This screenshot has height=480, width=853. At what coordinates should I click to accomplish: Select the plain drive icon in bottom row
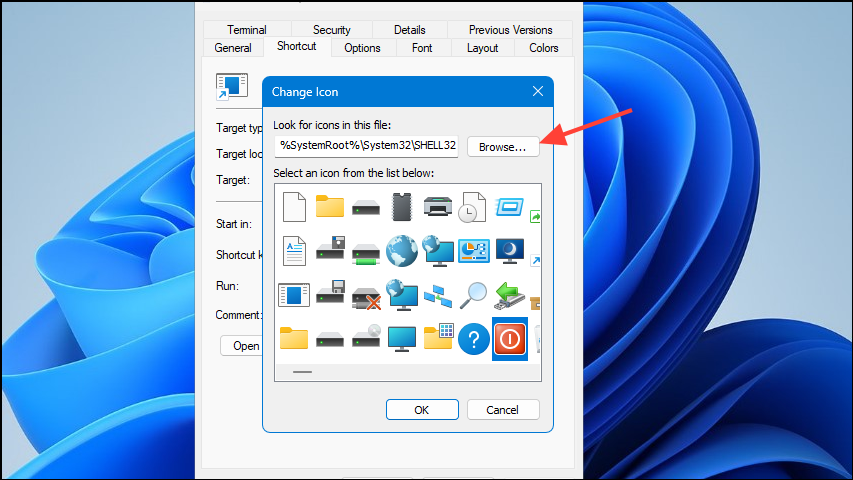point(330,340)
